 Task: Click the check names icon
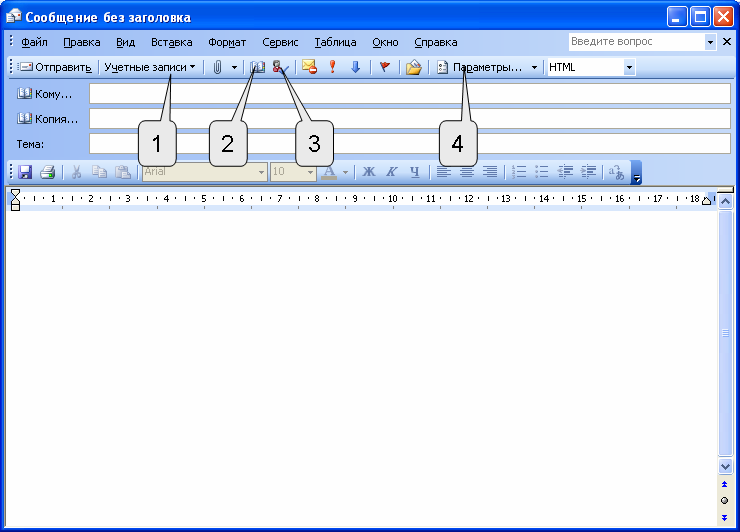pyautogui.click(x=280, y=68)
